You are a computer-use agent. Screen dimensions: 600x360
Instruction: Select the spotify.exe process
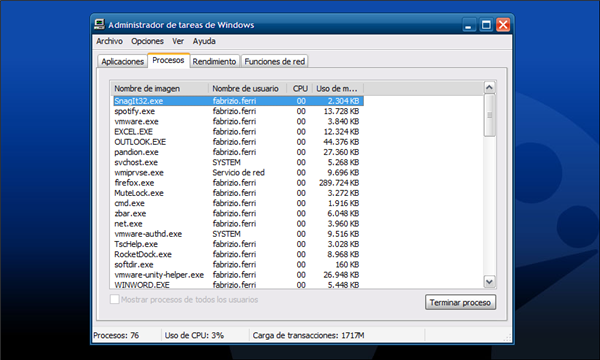[x=238, y=111]
